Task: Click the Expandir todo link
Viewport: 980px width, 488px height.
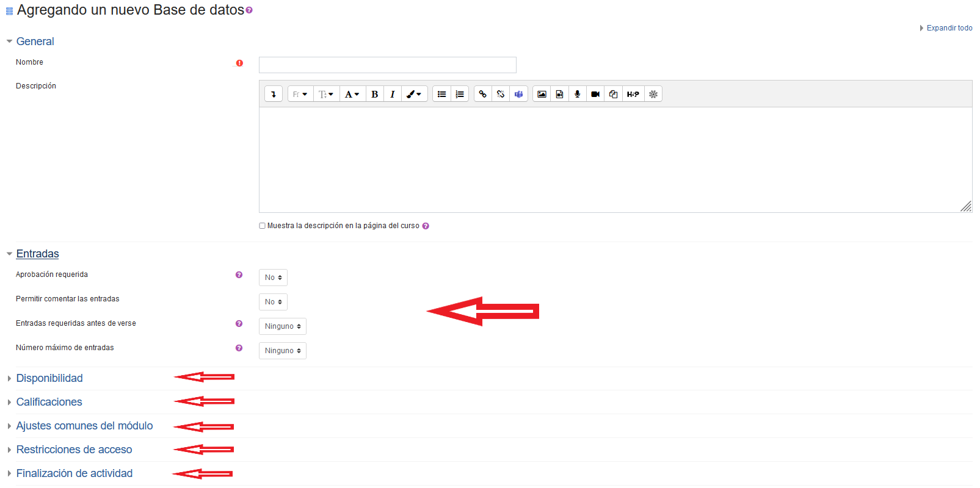Action: coord(949,28)
